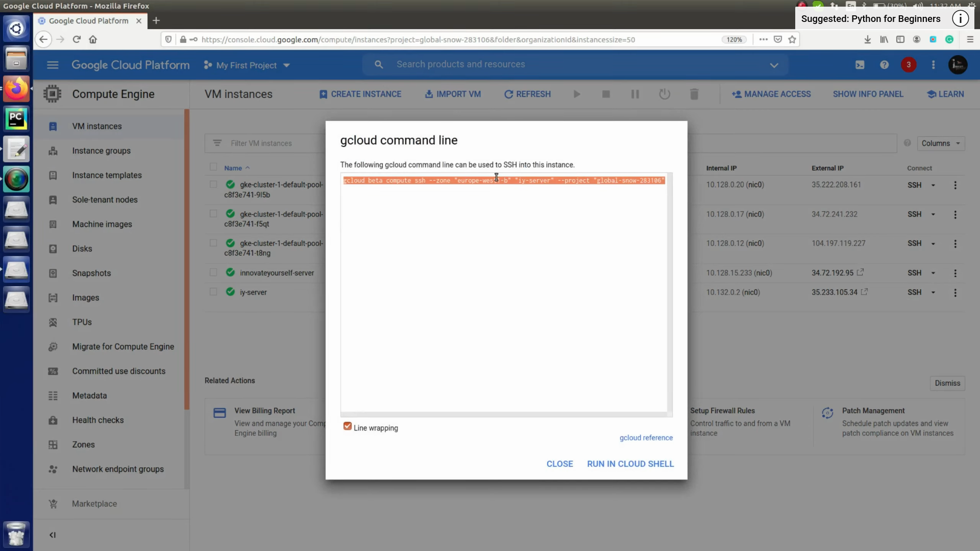Select all instances with the header checkbox

pyautogui.click(x=213, y=166)
